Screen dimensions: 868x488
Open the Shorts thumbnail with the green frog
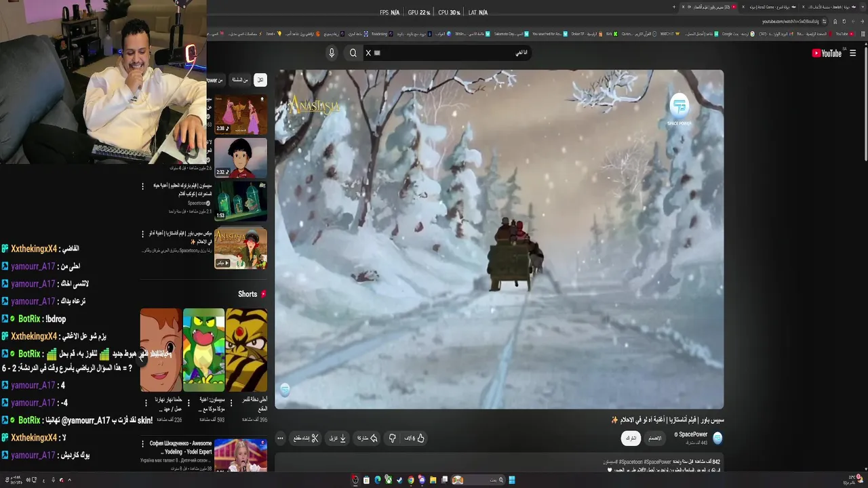(x=203, y=350)
